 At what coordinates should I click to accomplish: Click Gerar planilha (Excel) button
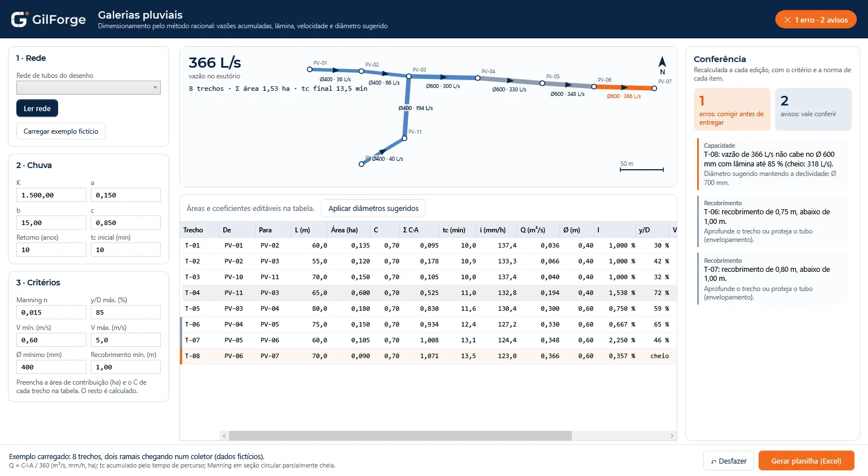(806, 461)
